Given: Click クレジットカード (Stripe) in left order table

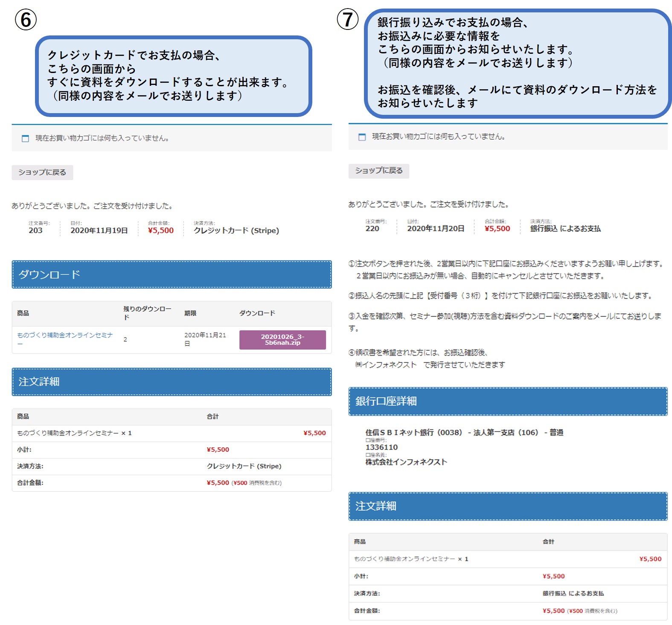Looking at the screenshot, I should 244,467.
